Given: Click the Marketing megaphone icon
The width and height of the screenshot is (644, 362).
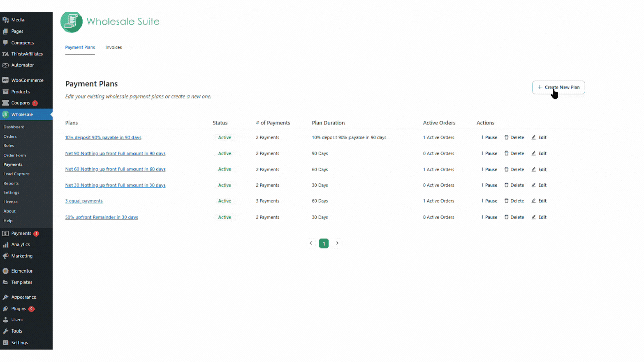Looking at the screenshot, I should coord(5,256).
